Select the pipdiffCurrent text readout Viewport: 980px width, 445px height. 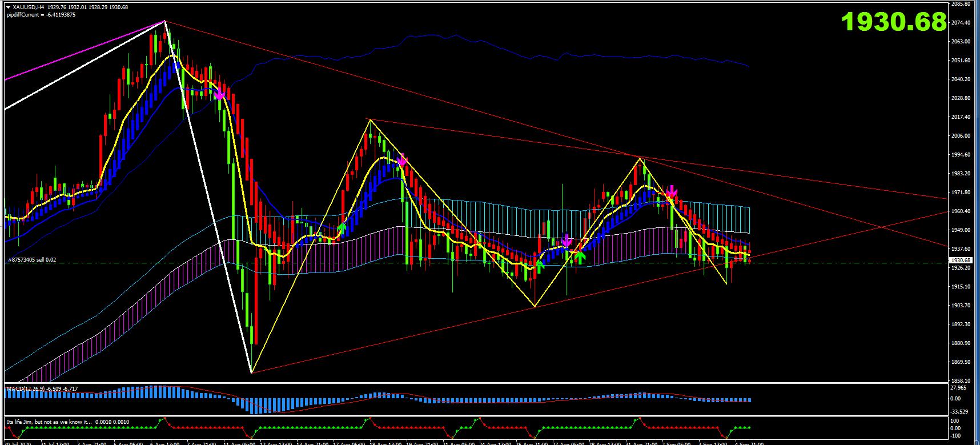[x=41, y=15]
